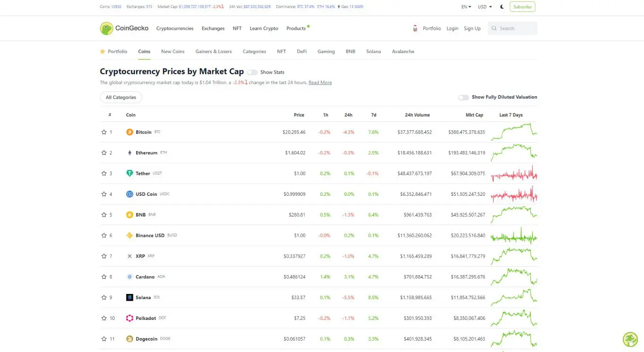This screenshot has height=352, width=644.
Task: Click the Polkadot coin logo
Action: pyautogui.click(x=130, y=318)
